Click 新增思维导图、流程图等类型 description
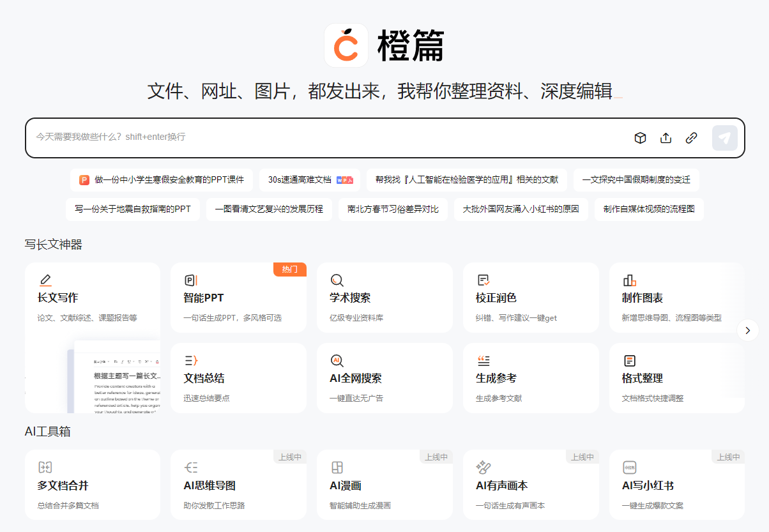The height and width of the screenshot is (532, 769). pyautogui.click(x=672, y=317)
